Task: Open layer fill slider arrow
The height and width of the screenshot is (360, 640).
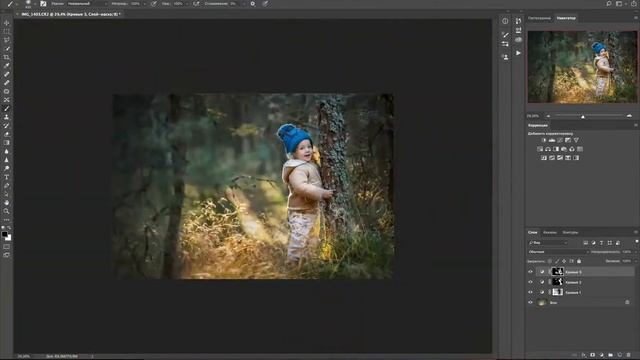Action: [x=636, y=261]
